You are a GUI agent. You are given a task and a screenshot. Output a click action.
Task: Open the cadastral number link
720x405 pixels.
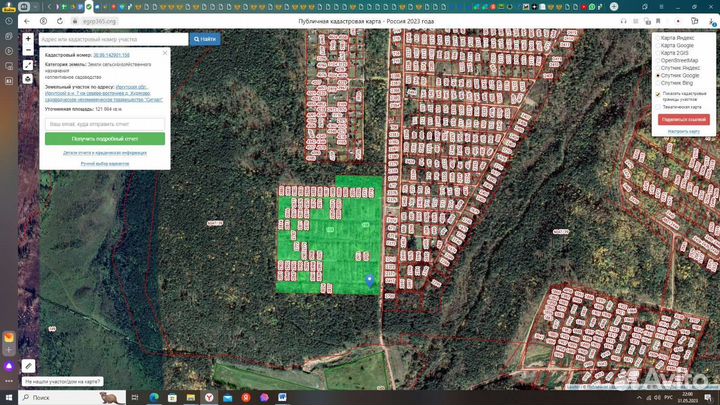[112, 55]
